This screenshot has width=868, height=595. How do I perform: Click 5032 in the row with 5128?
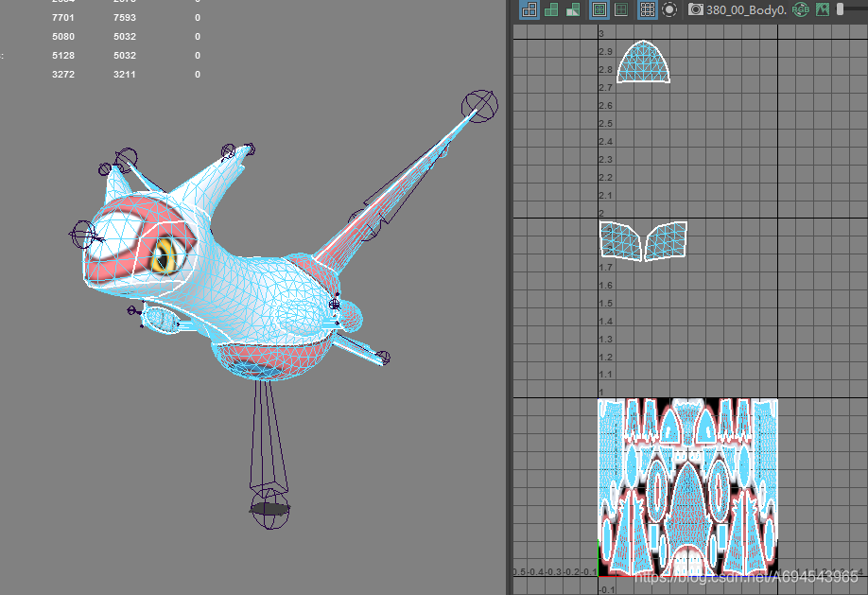[x=125, y=56]
